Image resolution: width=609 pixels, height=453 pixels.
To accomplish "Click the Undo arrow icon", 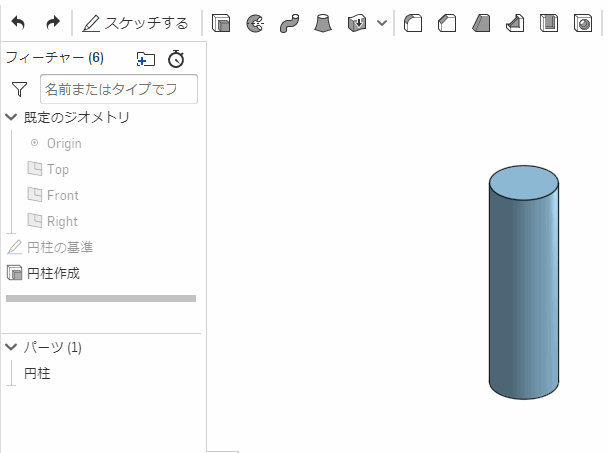I will point(18,22).
